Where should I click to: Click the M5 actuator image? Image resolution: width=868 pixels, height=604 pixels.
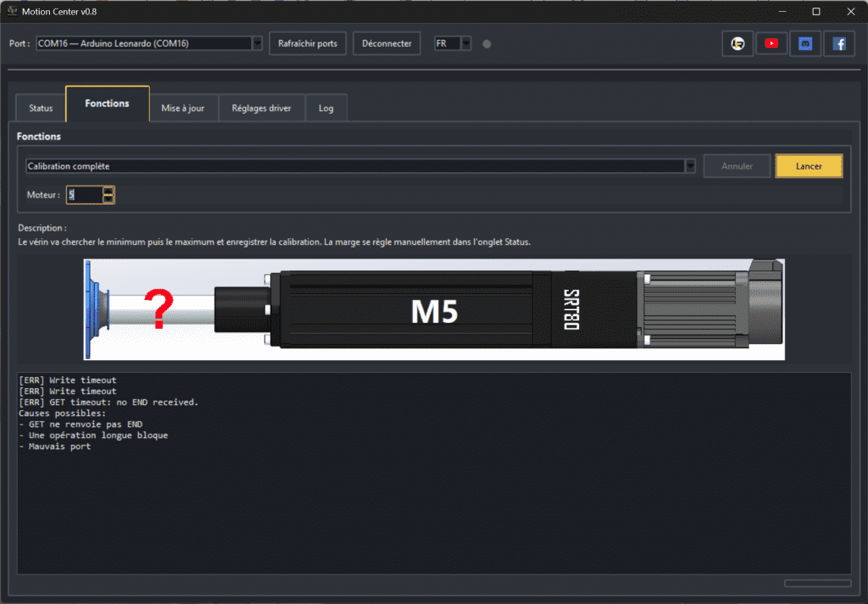[x=434, y=310]
